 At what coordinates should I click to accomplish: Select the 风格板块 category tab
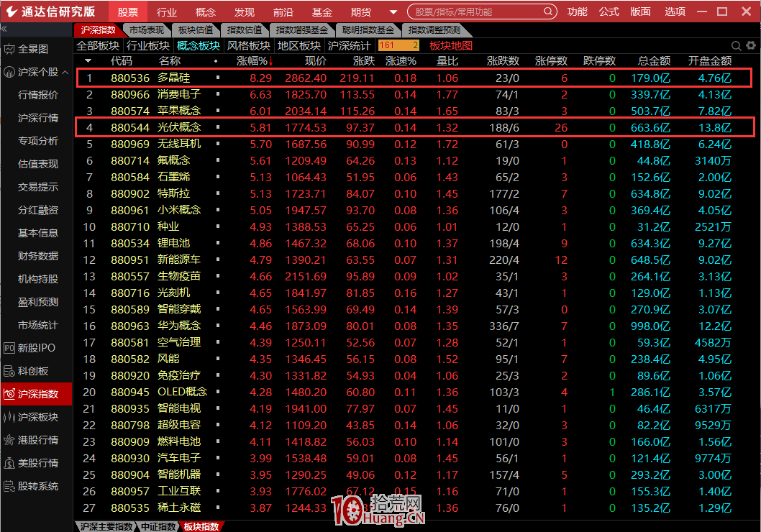point(249,45)
